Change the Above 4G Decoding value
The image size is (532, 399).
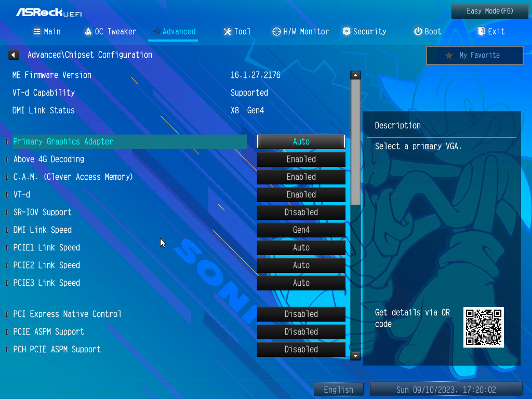301,159
